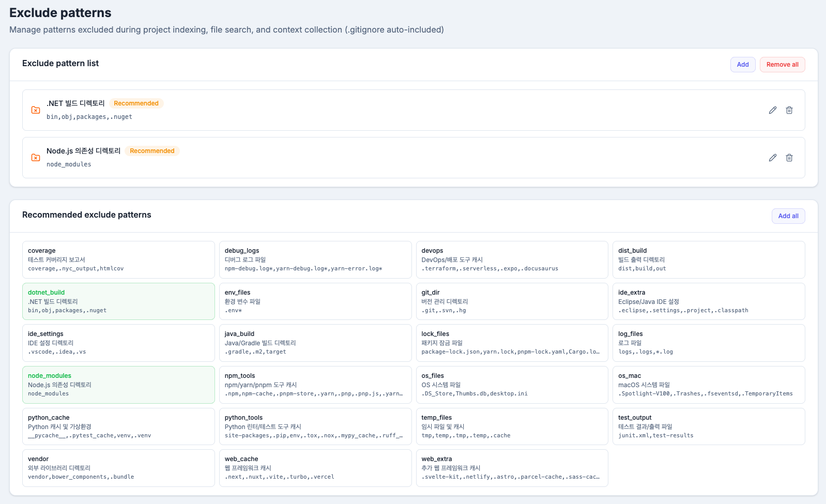Click Recommended badge on .NET 빌드 디렉토리
This screenshot has height=504, width=826.
point(136,103)
